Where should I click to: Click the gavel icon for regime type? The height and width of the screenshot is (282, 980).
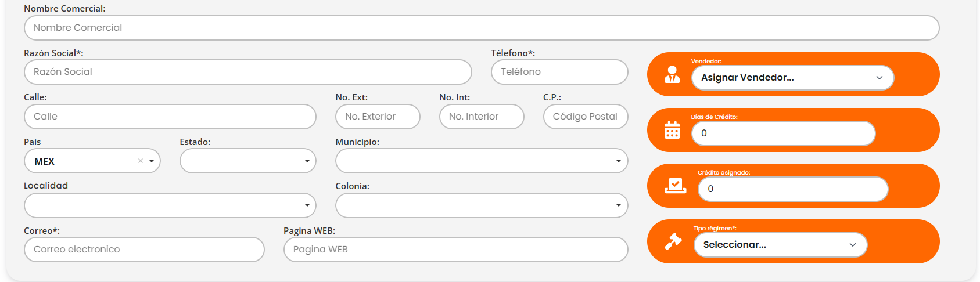673,241
